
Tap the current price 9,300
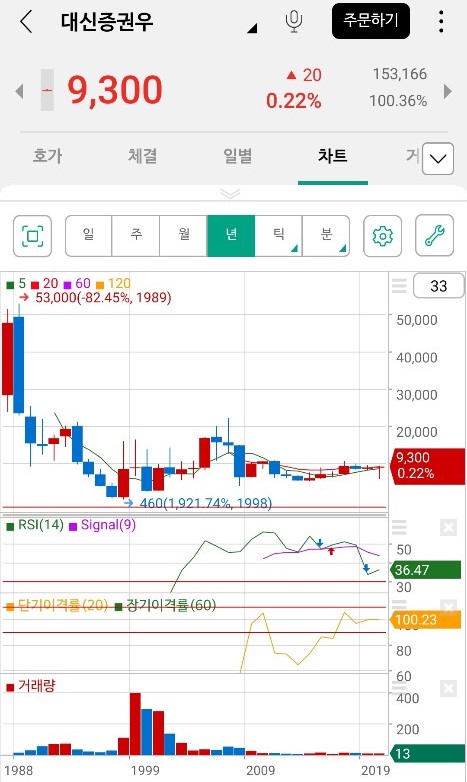pyautogui.click(x=115, y=90)
